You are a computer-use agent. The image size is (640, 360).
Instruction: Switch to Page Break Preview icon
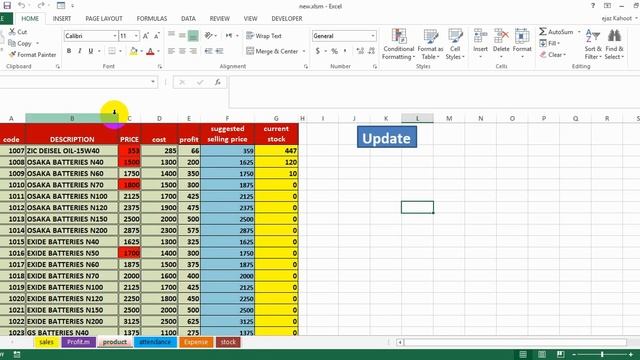coord(561,354)
